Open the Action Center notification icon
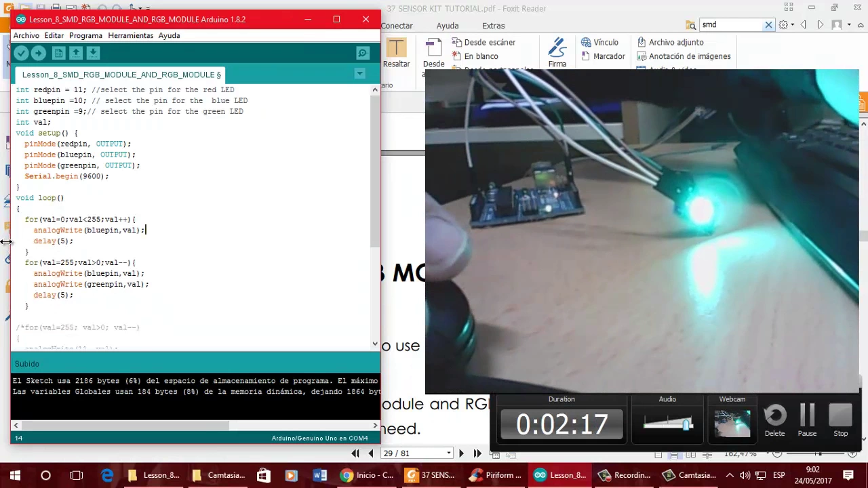Screen dimensions: 868x488 pos(848,475)
